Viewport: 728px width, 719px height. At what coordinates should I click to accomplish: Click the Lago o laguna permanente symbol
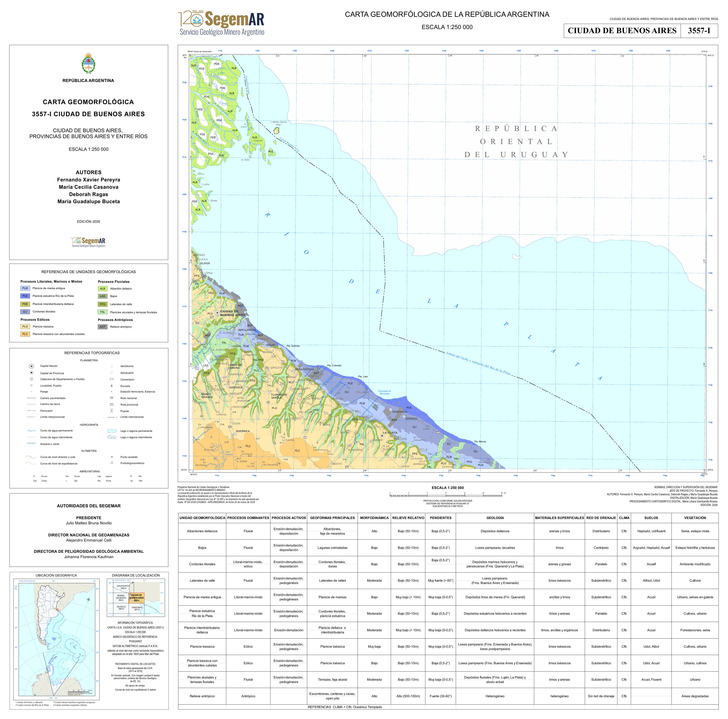coord(112,431)
